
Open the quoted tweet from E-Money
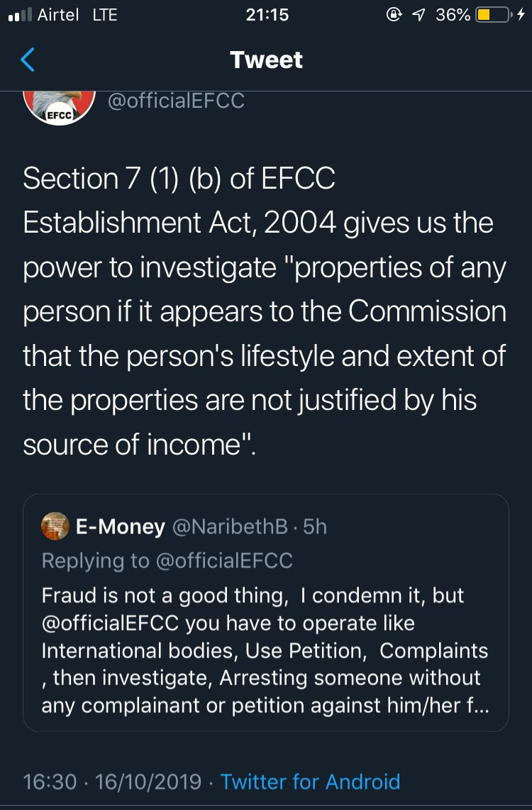pyautogui.click(x=266, y=617)
